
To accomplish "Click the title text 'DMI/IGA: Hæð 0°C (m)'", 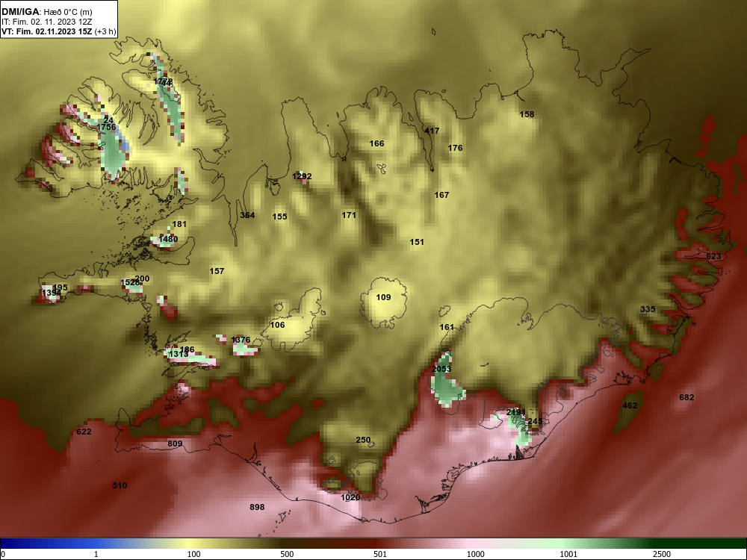I will point(46,12).
